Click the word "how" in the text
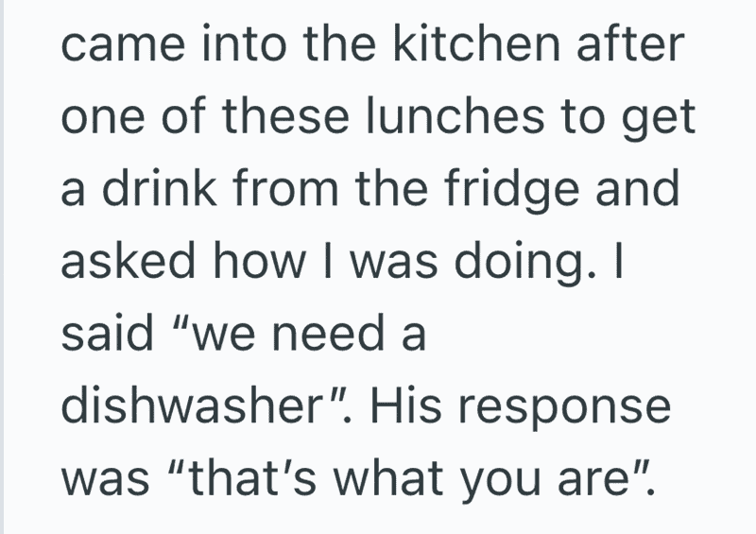This screenshot has width=756, height=534. click(x=259, y=260)
